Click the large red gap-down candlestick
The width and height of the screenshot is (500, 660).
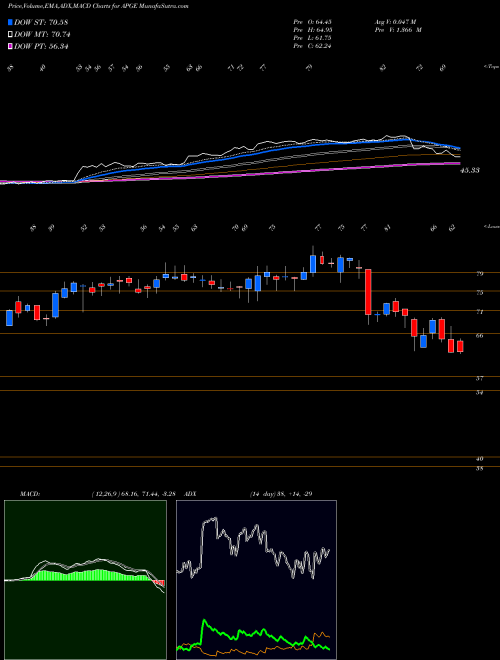368,292
